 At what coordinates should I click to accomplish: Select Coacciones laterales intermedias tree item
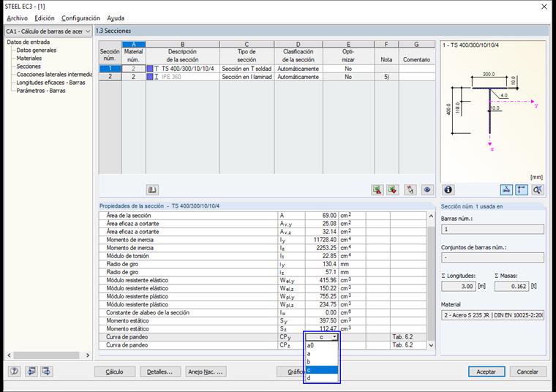54,75
